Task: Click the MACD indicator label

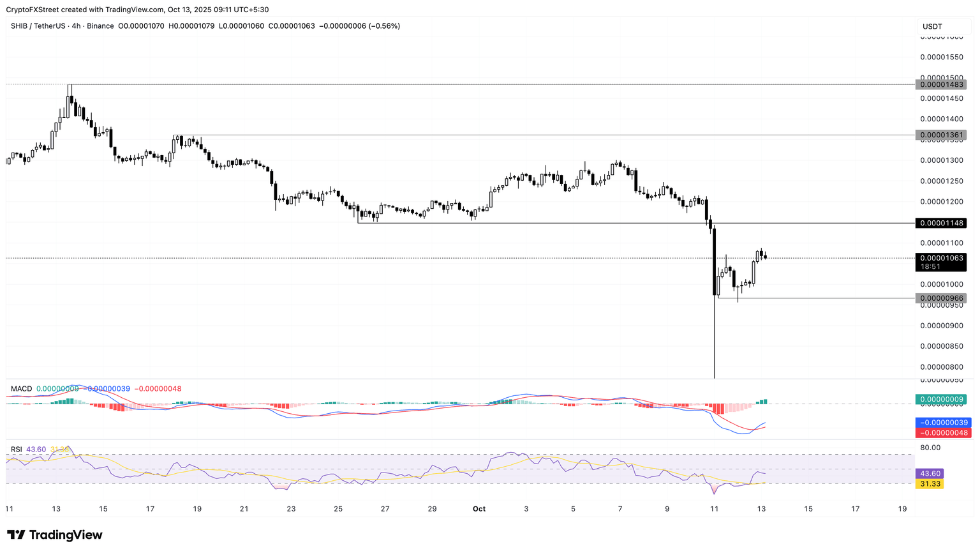Action: click(x=21, y=389)
